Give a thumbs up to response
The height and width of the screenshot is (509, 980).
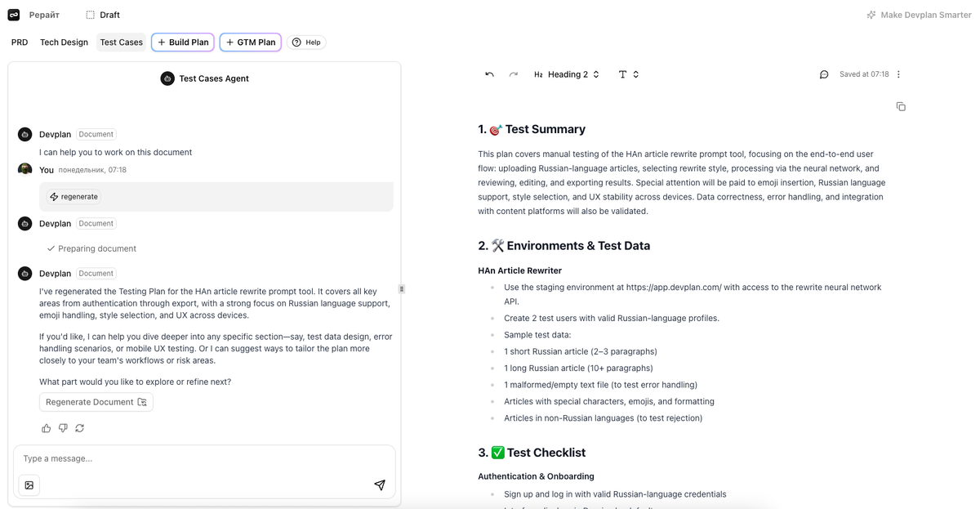point(47,428)
